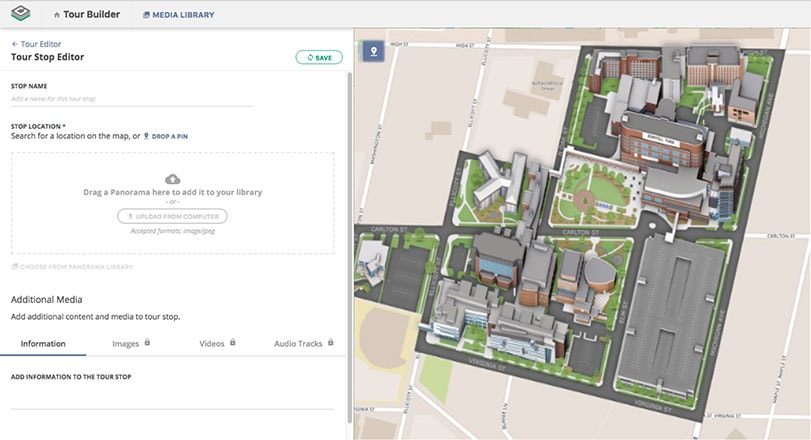This screenshot has width=811, height=440.
Task: Click the large parking structure on map
Action: (670, 315)
